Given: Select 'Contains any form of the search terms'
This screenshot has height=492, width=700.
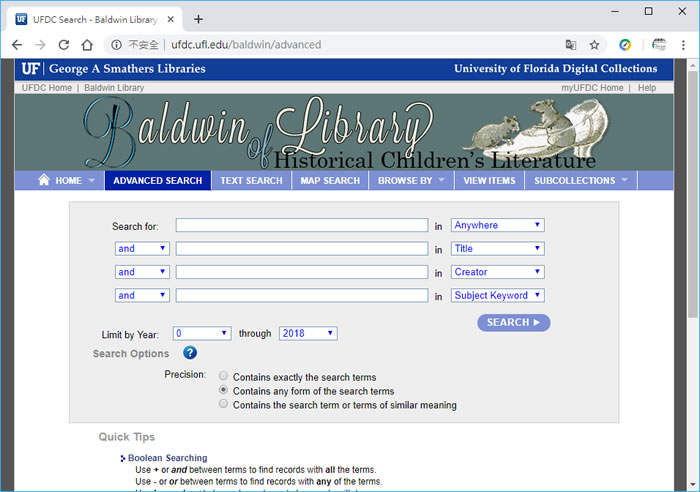Looking at the screenshot, I should [223, 390].
